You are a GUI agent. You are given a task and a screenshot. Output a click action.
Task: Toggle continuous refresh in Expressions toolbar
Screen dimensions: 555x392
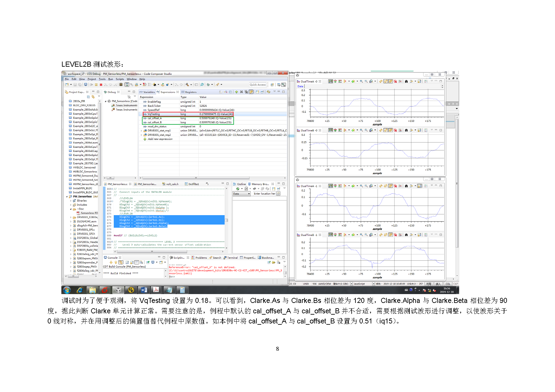pos(251,92)
